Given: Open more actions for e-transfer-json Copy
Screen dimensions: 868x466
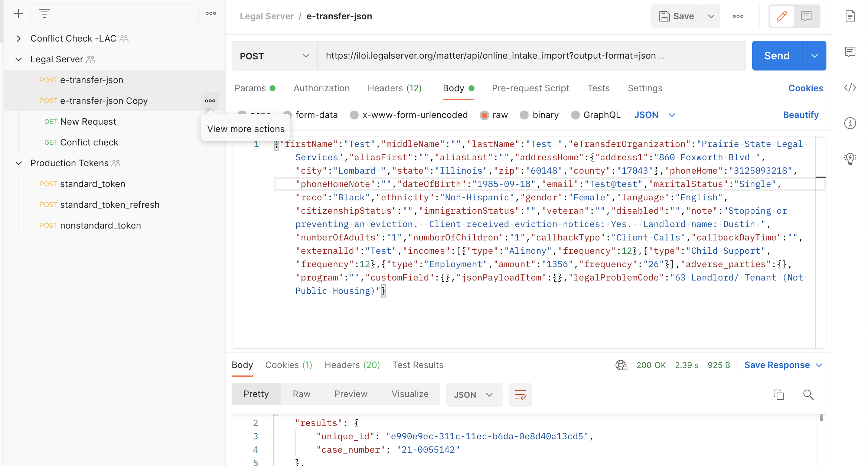Looking at the screenshot, I should pyautogui.click(x=210, y=101).
